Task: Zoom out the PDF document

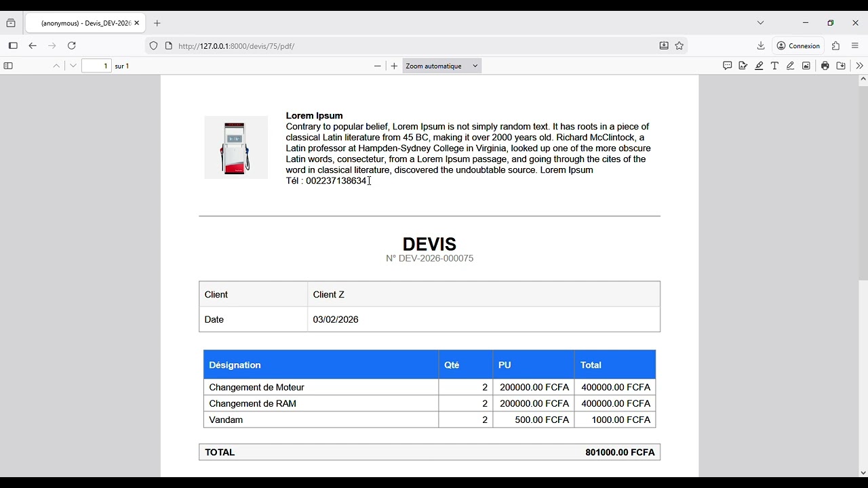Action: click(x=378, y=66)
